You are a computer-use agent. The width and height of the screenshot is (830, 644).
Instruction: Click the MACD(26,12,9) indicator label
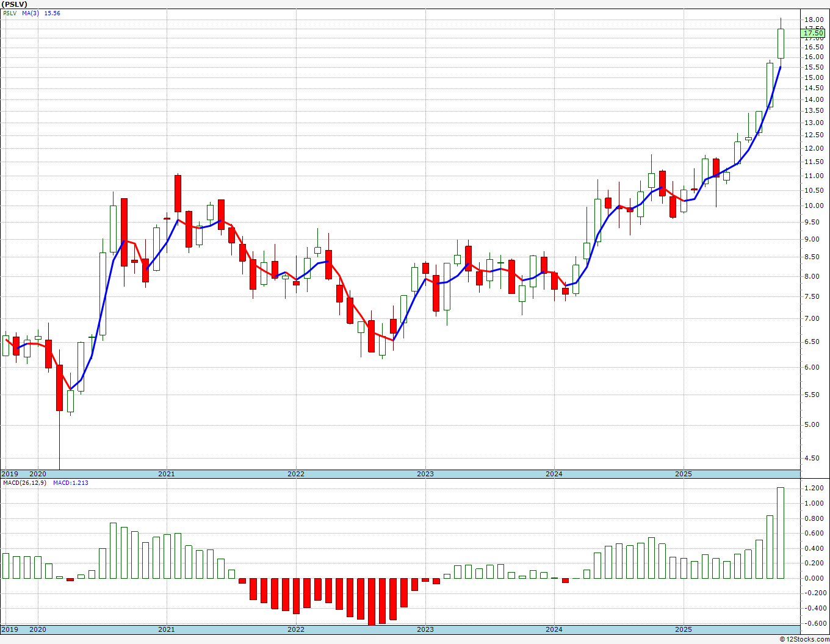point(24,482)
